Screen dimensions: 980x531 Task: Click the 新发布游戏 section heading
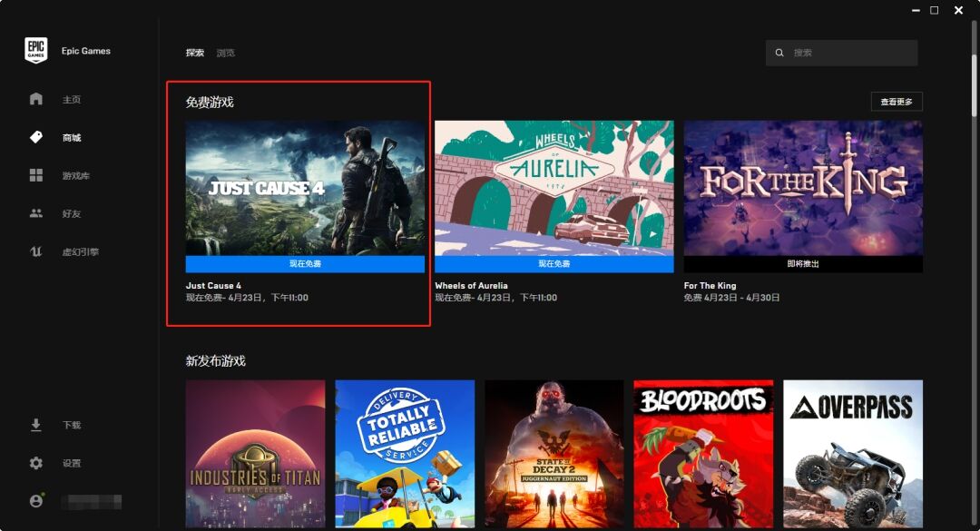point(216,361)
